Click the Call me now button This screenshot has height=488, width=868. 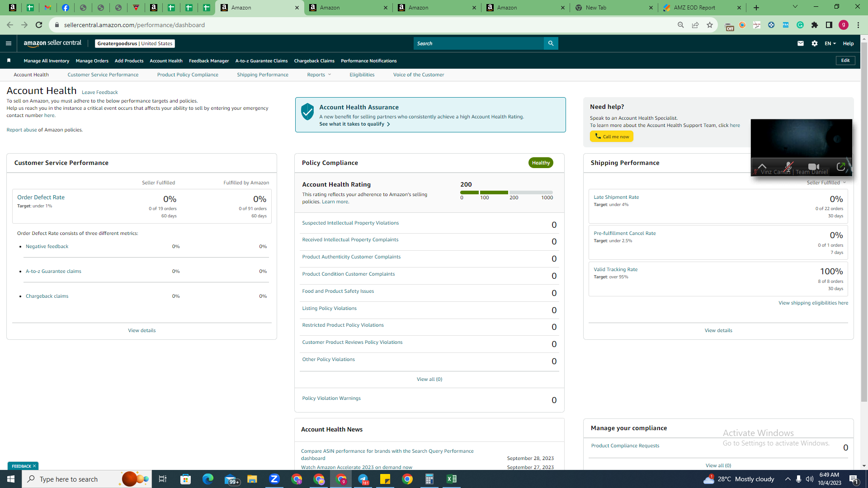pos(611,136)
